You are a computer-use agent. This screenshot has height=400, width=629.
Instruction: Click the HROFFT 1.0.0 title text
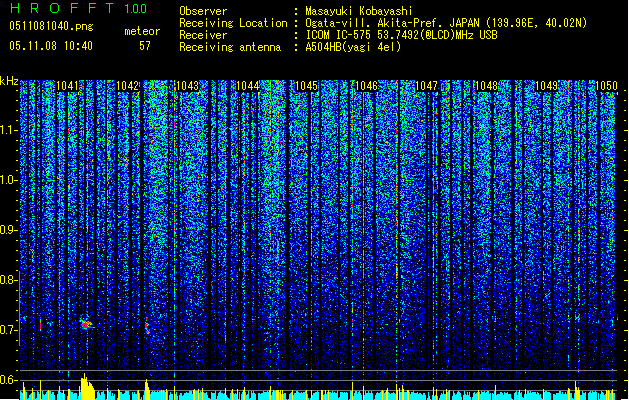pyautogui.click(x=79, y=8)
